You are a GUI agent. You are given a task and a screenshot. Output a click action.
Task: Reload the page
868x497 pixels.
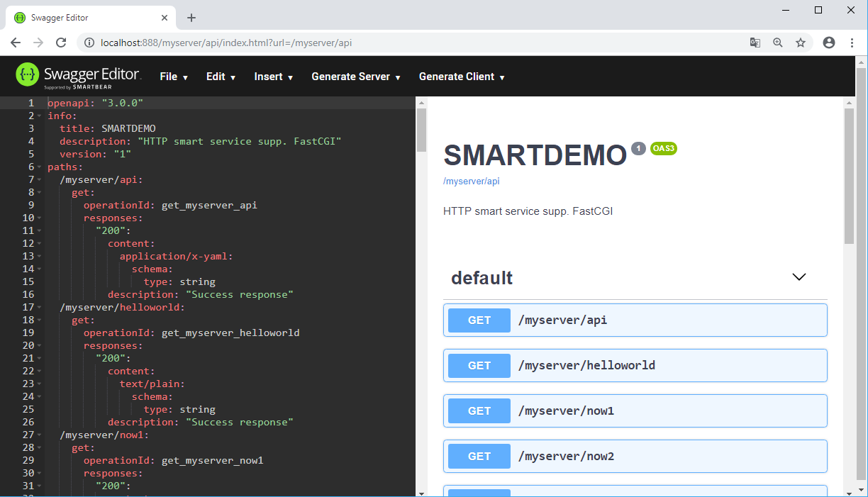(x=61, y=43)
